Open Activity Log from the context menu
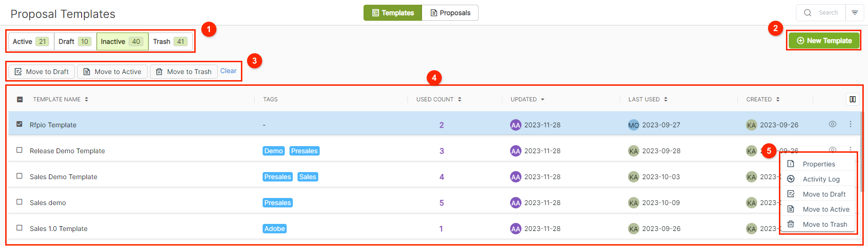868x247 pixels. pos(818,179)
